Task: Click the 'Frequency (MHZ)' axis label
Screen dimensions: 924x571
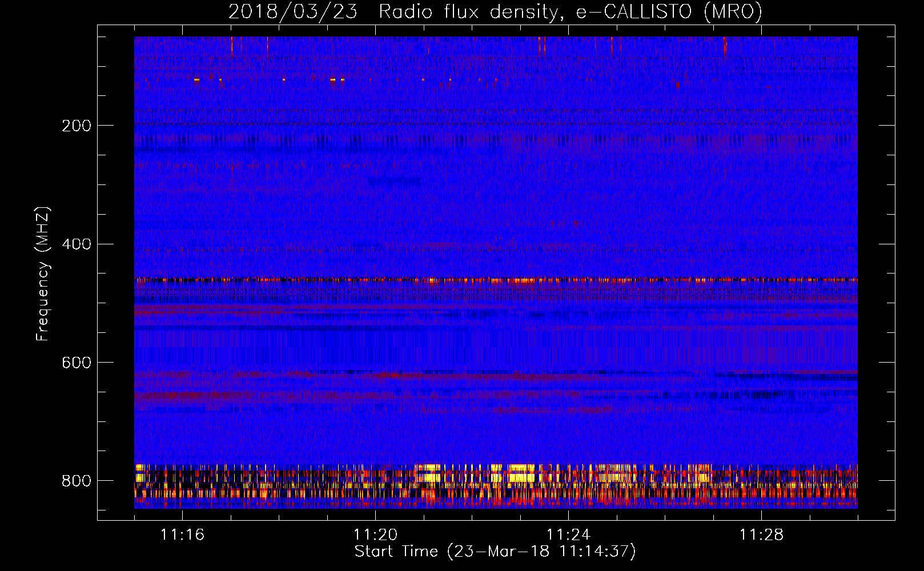Action: (x=43, y=274)
